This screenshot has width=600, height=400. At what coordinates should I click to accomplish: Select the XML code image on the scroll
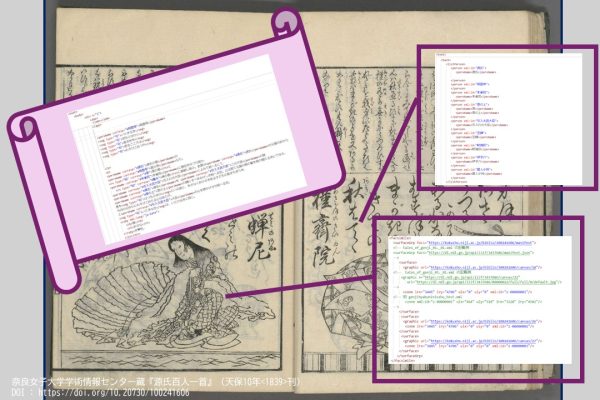[187, 149]
